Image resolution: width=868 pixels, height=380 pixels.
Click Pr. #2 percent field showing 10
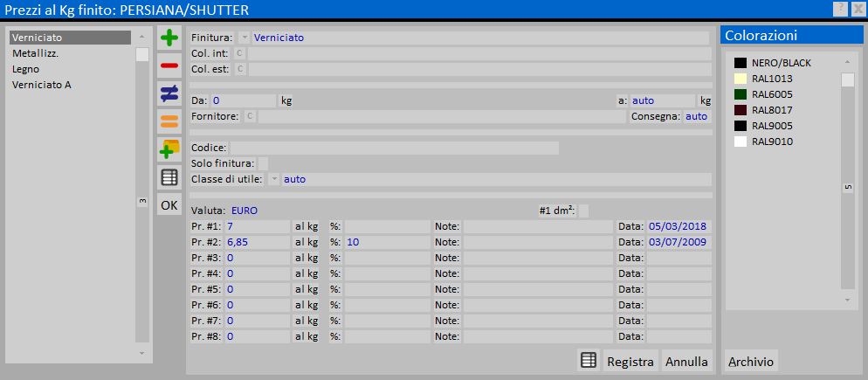(x=388, y=242)
